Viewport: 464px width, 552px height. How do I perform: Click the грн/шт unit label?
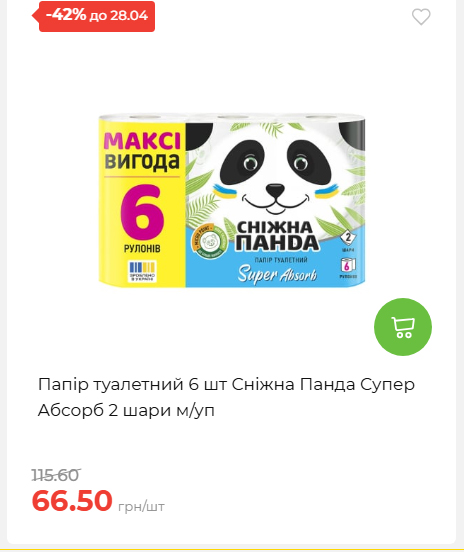click(141, 507)
